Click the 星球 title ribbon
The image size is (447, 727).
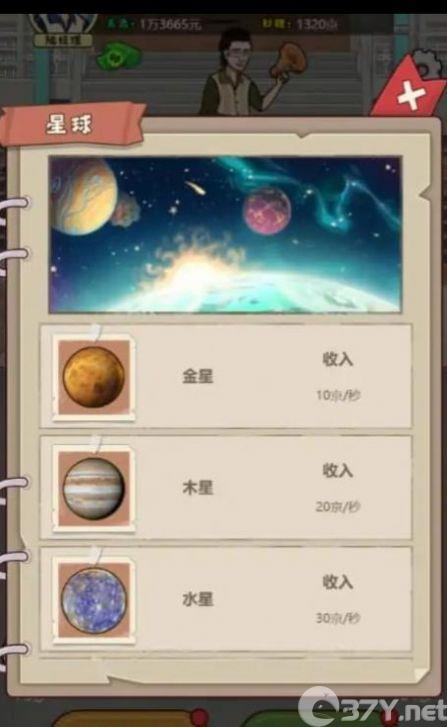(73, 124)
